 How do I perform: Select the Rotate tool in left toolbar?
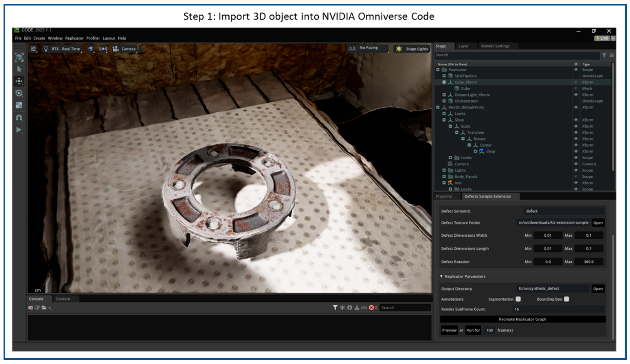[x=19, y=93]
